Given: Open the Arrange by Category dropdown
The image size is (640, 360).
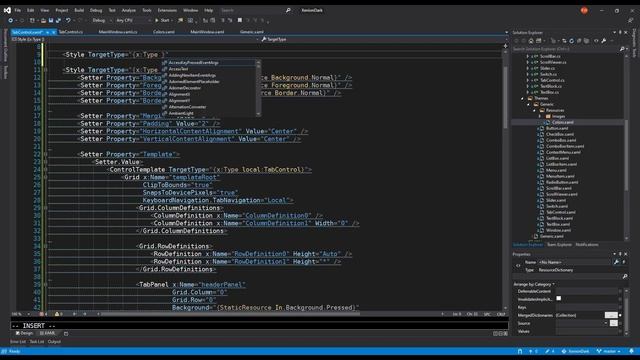Looking at the screenshot, I should point(534,284).
